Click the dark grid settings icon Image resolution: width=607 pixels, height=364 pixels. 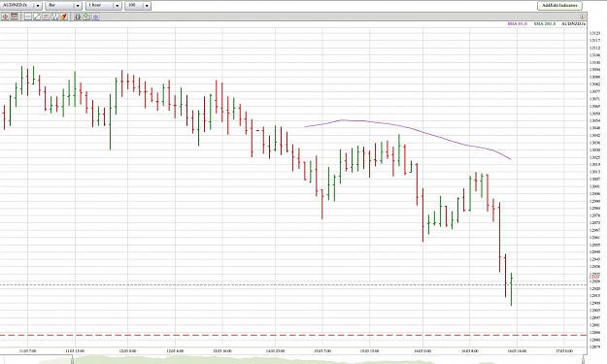78,17
